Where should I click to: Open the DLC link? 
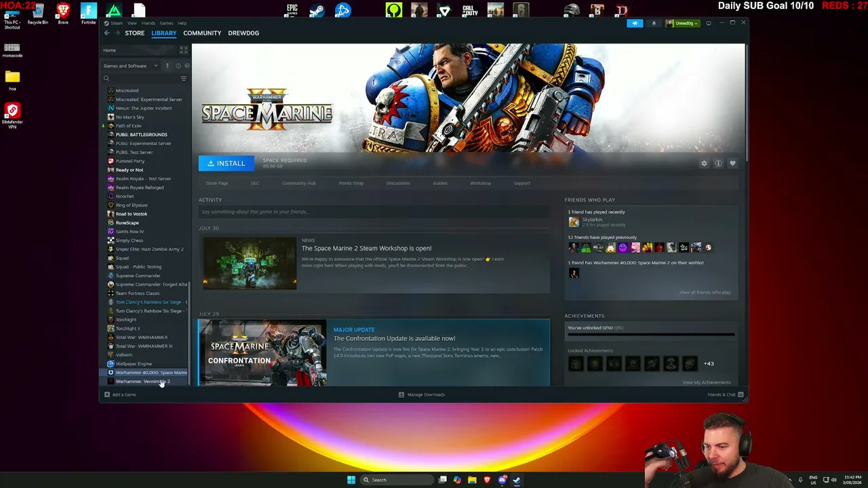point(255,183)
